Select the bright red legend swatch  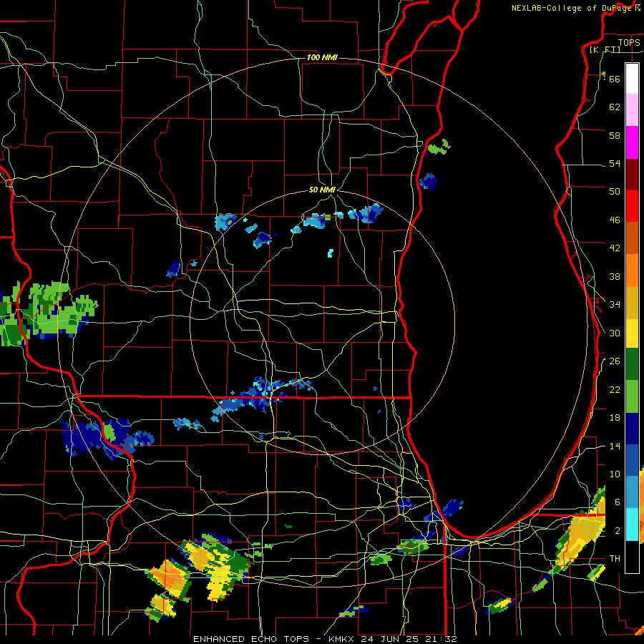(632, 206)
